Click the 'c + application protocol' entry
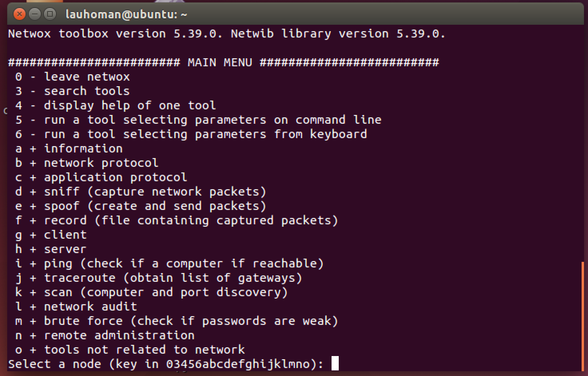The width and height of the screenshot is (588, 376). coord(101,177)
